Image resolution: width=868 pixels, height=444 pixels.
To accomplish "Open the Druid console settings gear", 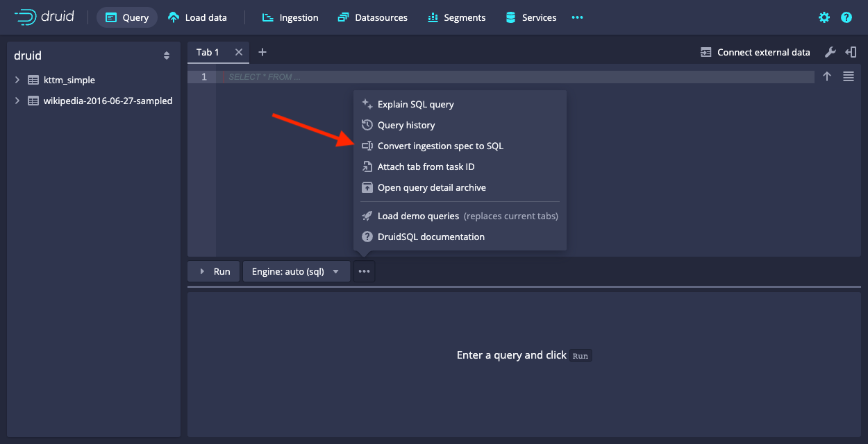I will [824, 17].
